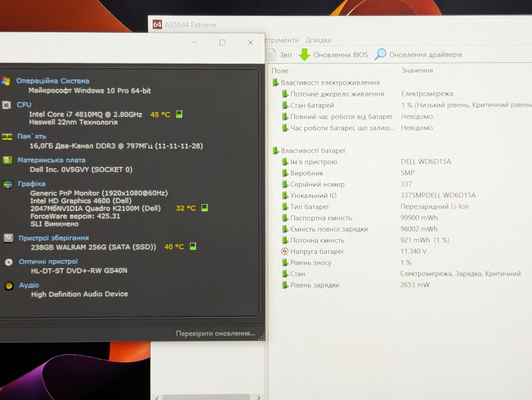Click the icon next to Серійний номер

(285, 184)
